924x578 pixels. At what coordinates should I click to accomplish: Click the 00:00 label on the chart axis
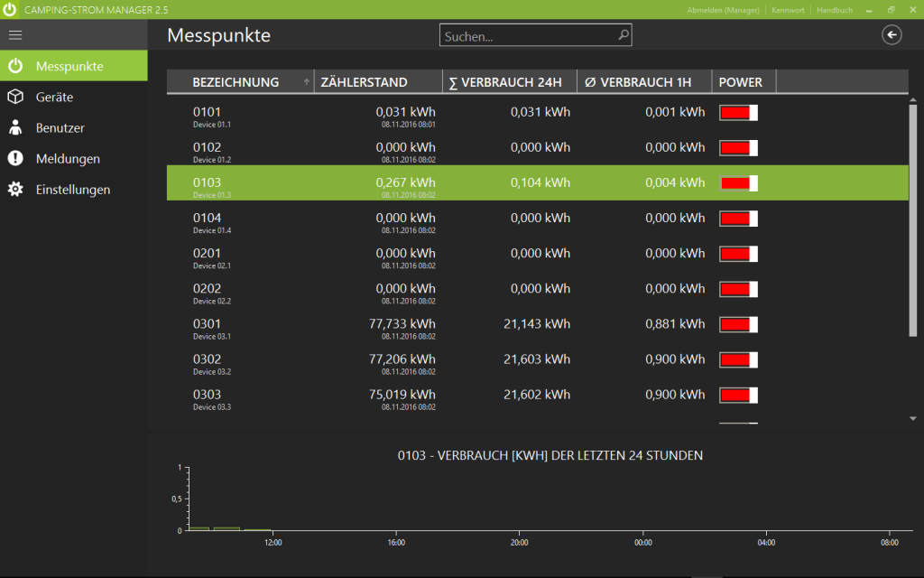pyautogui.click(x=642, y=543)
